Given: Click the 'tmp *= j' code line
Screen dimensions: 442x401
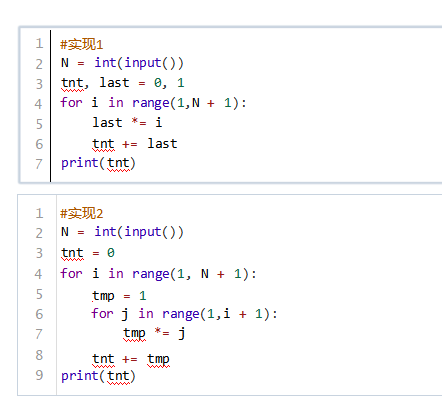Looking at the screenshot, I should pyautogui.click(x=154, y=333).
